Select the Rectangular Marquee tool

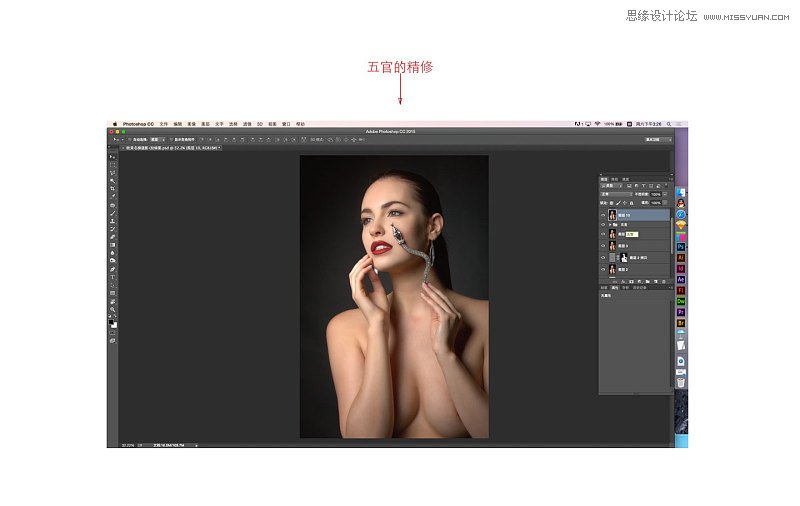(112, 164)
